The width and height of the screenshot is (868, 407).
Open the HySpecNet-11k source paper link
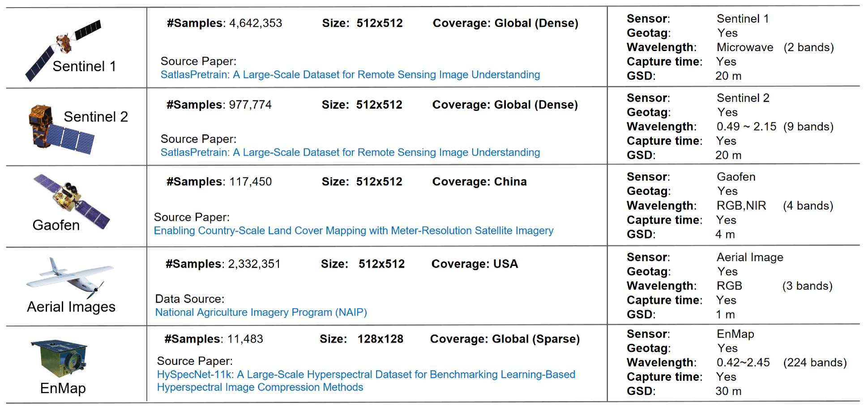[x=366, y=375]
